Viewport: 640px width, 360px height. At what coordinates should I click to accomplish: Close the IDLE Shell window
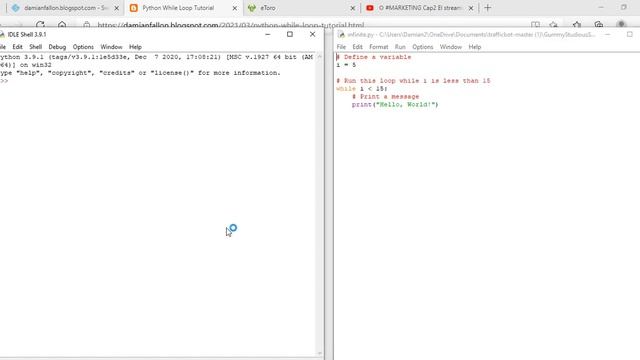point(312,34)
